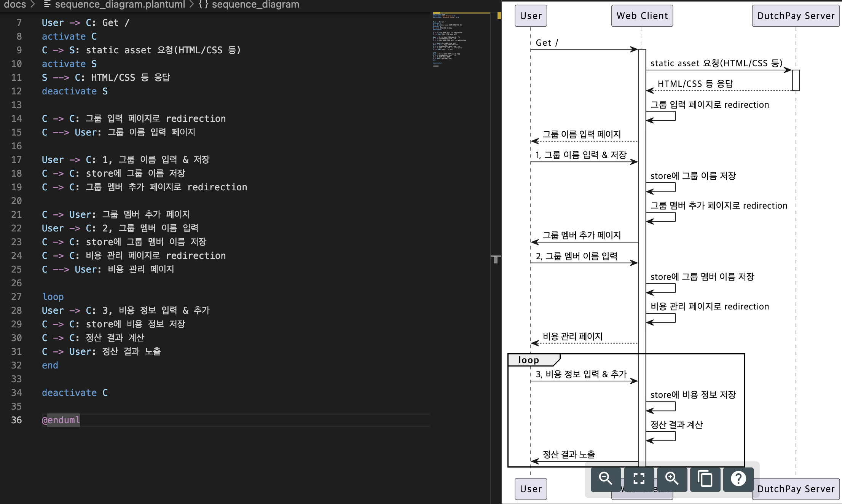842x504 pixels.
Task: Click '정산 결과 계산' diagram label
Action: (x=676, y=425)
